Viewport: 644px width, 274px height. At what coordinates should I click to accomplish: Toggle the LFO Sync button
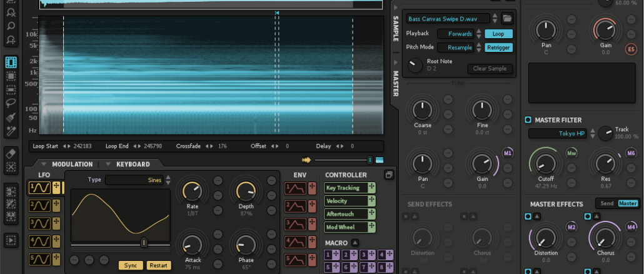131,265
